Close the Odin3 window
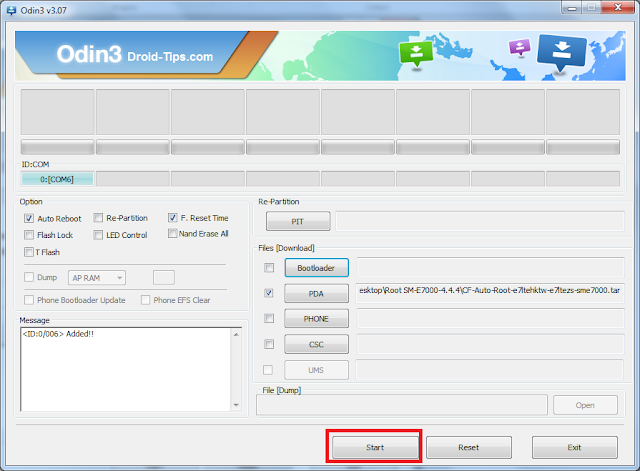Viewport: 640px width, 471px height. click(x=618, y=8)
